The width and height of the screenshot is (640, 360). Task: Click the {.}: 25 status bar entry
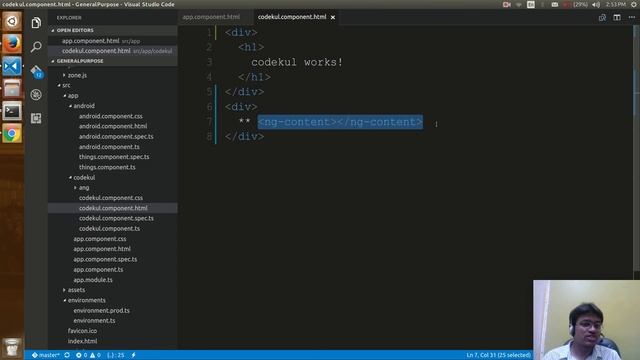click(x=116, y=355)
